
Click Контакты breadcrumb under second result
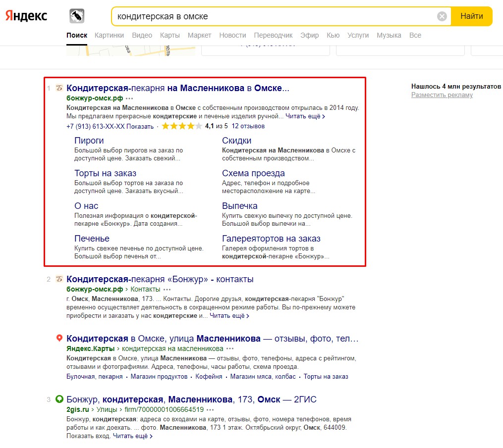145,289
